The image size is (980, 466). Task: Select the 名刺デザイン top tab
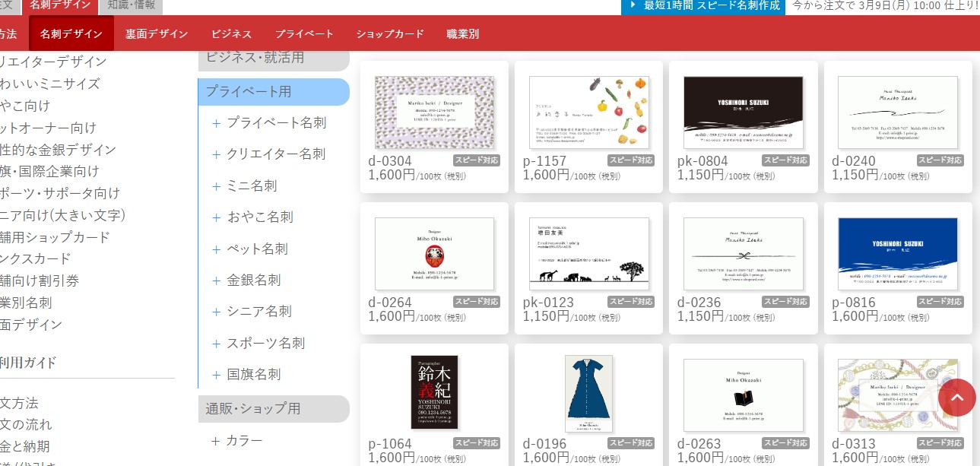[60, 6]
